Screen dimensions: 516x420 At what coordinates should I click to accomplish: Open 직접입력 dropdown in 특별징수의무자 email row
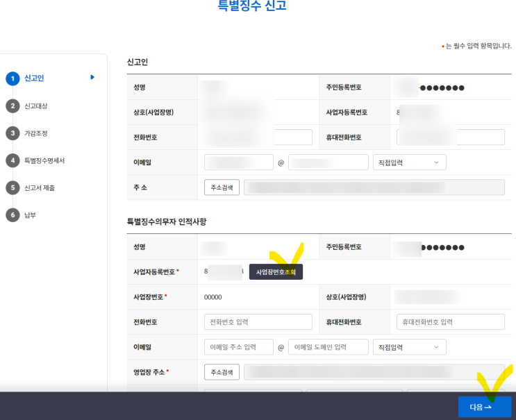(x=409, y=347)
